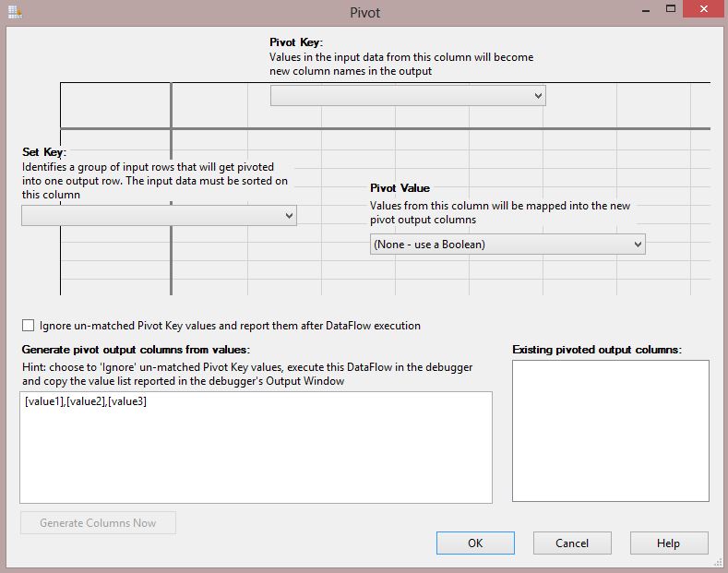Screen dimensions: 728x573
Task: Click the Pivot dialog system icon
Action: (13, 12)
